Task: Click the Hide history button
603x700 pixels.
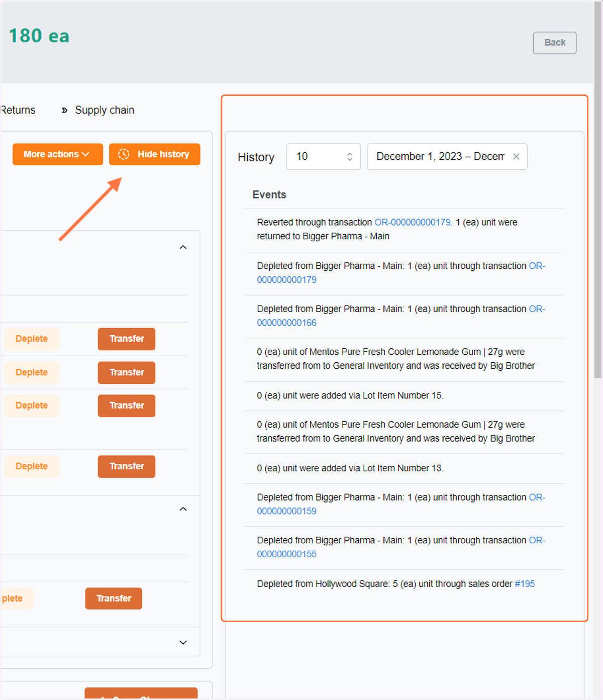Action: (154, 154)
